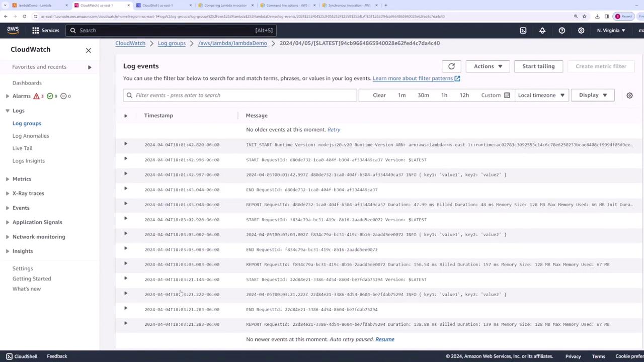The height and width of the screenshot is (362, 644).
Task: Click the AWS top Search box
Action: [x=171, y=31]
